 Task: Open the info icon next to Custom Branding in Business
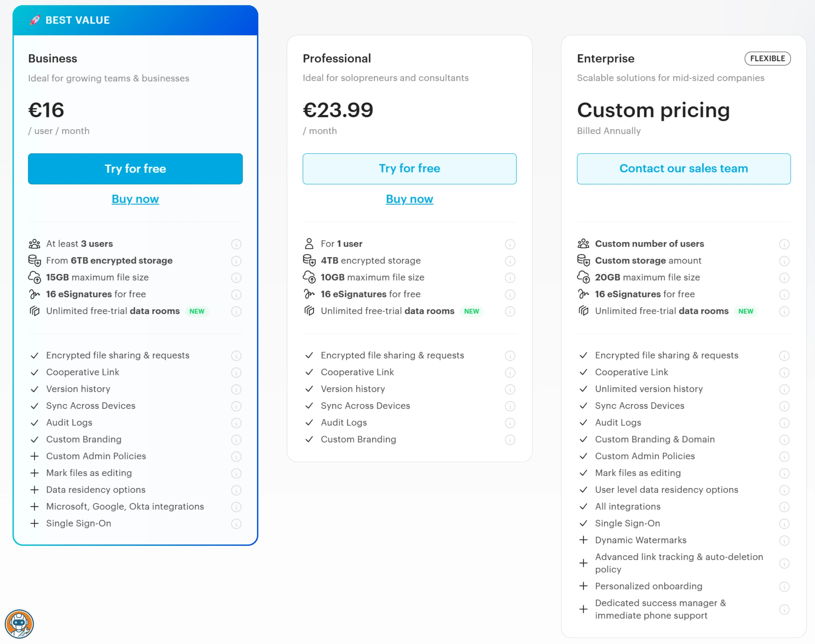[x=236, y=440]
